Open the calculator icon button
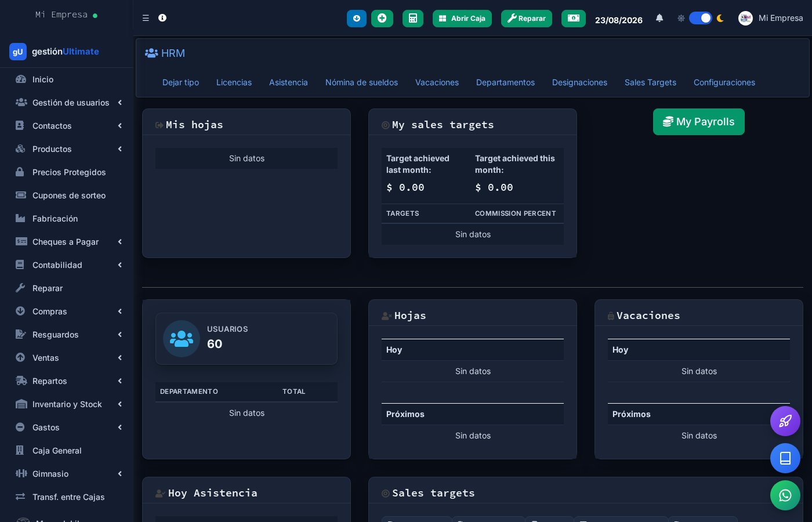Viewport: 812px width, 522px height. click(x=413, y=19)
